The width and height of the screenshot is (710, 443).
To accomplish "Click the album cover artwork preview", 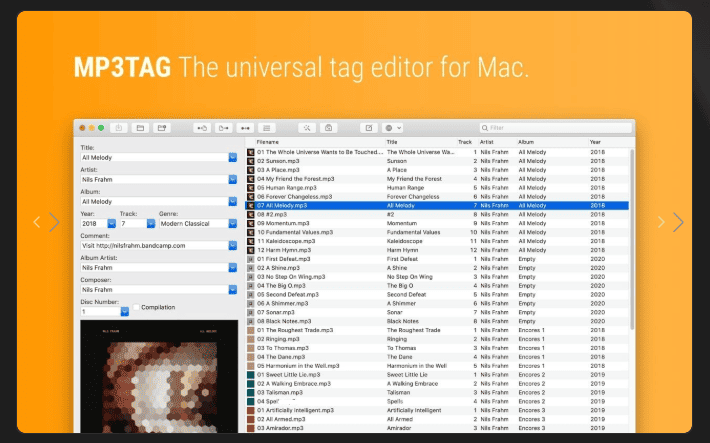I will tap(159, 376).
